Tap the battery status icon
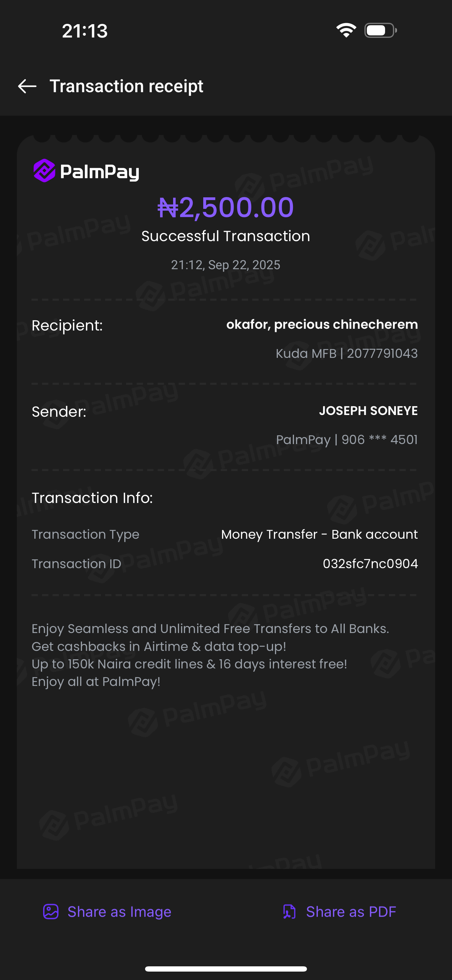 (381, 30)
